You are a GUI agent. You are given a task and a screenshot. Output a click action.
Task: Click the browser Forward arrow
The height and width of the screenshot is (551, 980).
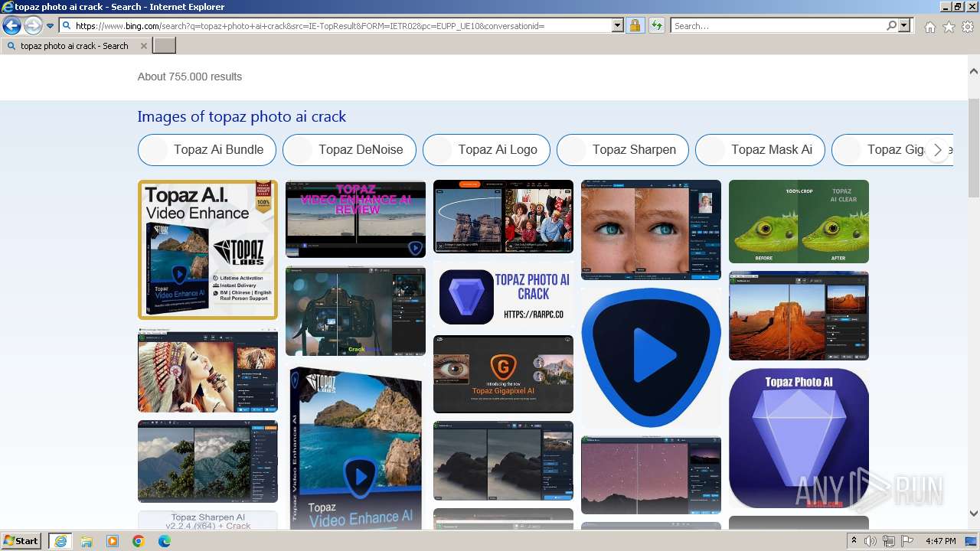point(32,26)
